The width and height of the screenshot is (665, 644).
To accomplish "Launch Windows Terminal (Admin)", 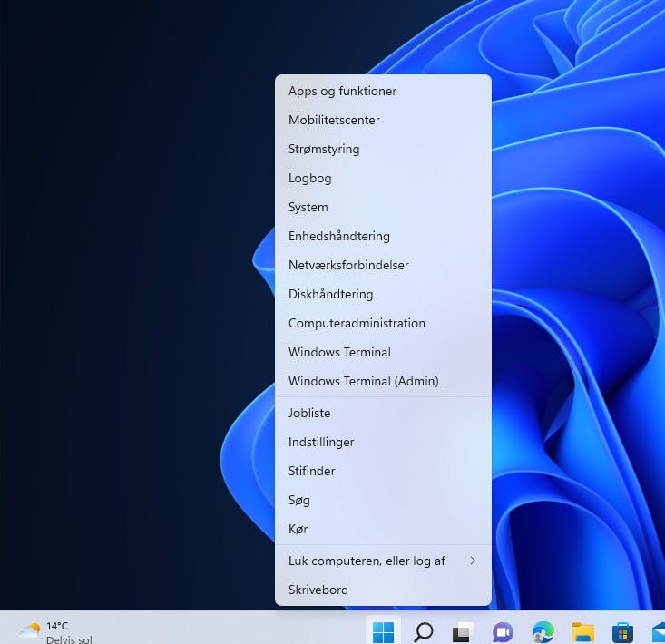I will 383,381.
